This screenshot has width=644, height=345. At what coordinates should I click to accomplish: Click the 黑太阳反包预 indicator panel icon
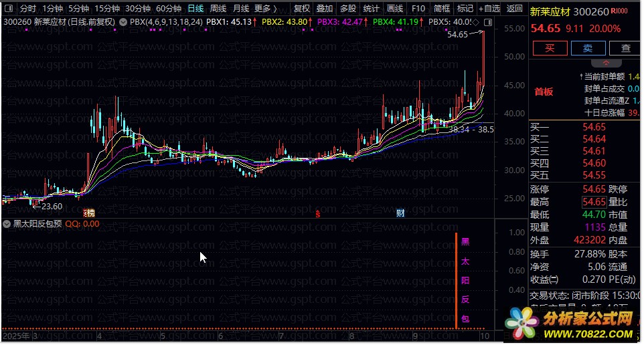[x=7, y=224]
